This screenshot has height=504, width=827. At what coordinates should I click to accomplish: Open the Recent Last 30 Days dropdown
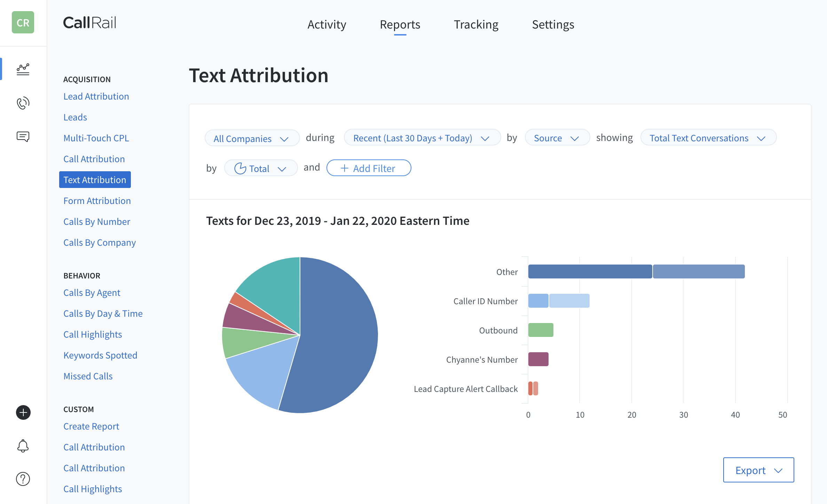[x=422, y=138]
